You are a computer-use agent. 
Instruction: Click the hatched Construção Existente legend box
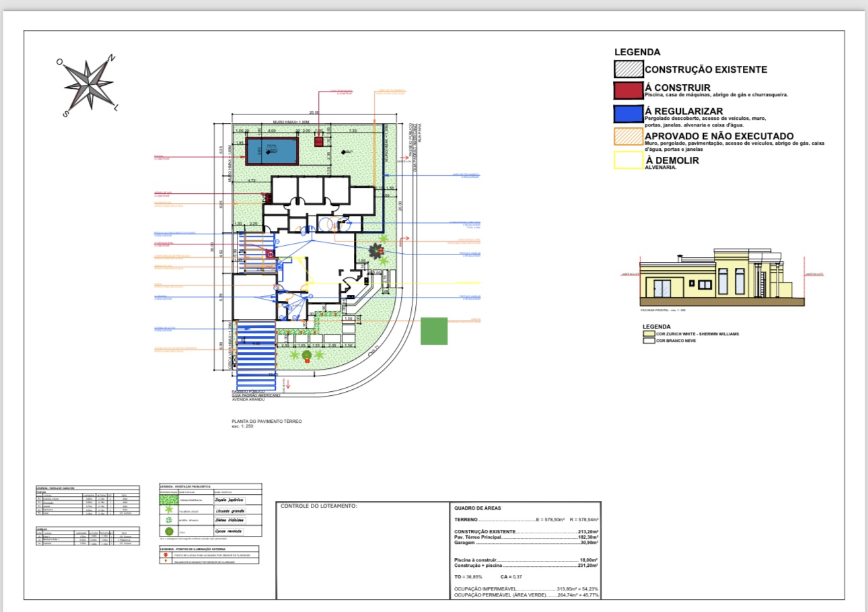coord(628,69)
